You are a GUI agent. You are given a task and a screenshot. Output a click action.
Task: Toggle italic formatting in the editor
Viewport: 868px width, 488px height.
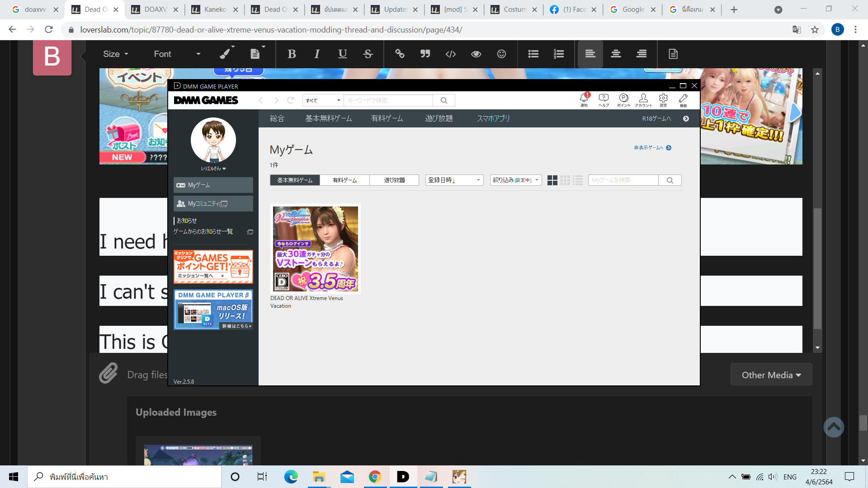317,54
